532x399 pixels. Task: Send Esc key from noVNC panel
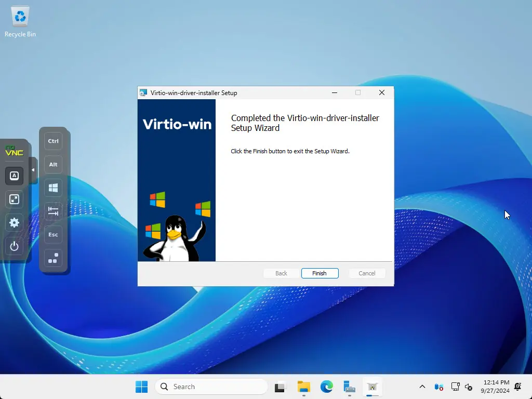tap(53, 234)
